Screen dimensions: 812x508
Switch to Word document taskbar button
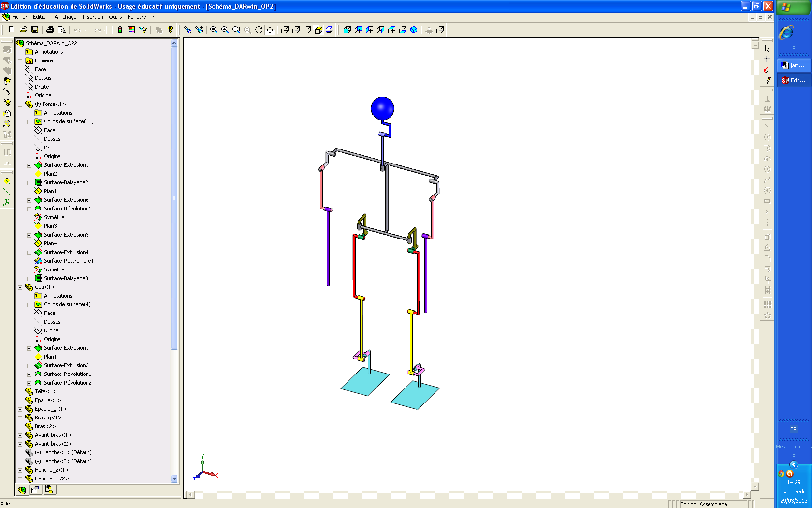(793, 65)
